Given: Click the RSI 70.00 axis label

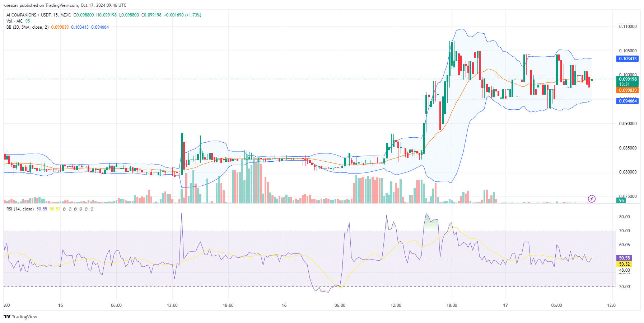Looking at the screenshot, I should (624, 231).
